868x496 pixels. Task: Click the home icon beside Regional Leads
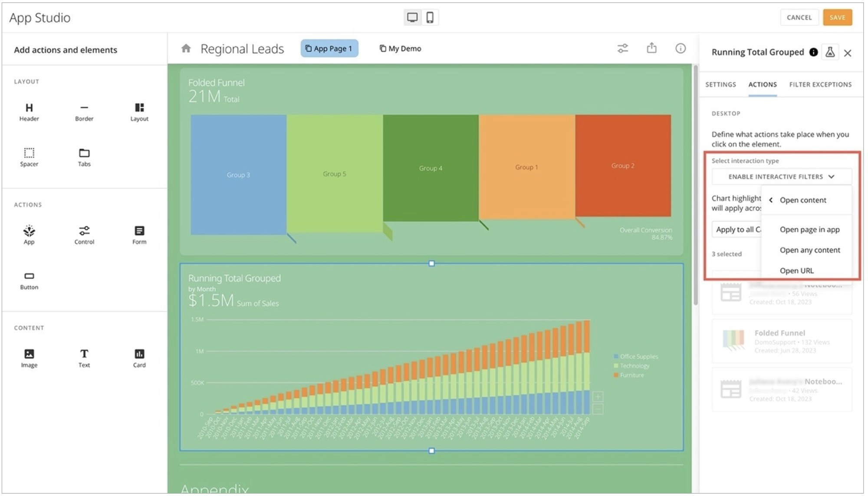[x=186, y=49]
